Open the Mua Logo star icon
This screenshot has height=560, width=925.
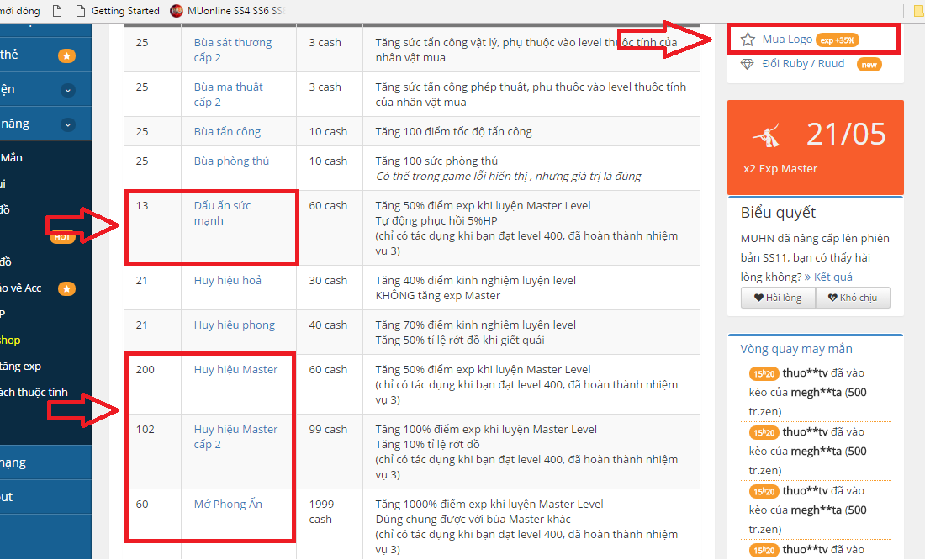point(748,40)
